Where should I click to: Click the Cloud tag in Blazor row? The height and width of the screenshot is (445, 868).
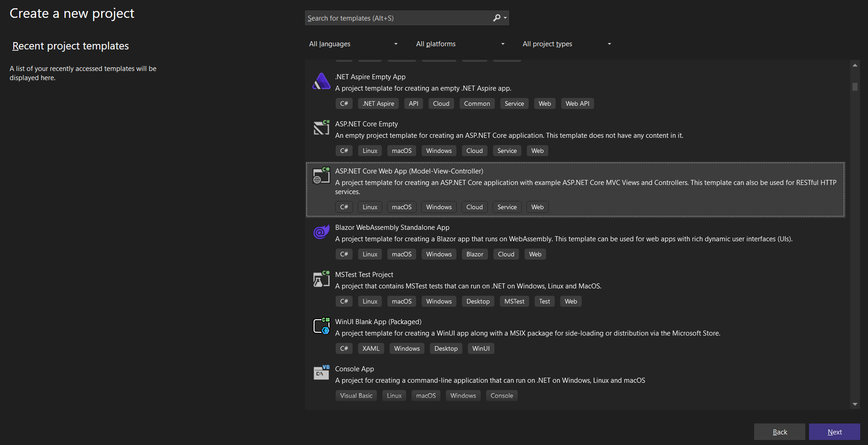pyautogui.click(x=506, y=254)
